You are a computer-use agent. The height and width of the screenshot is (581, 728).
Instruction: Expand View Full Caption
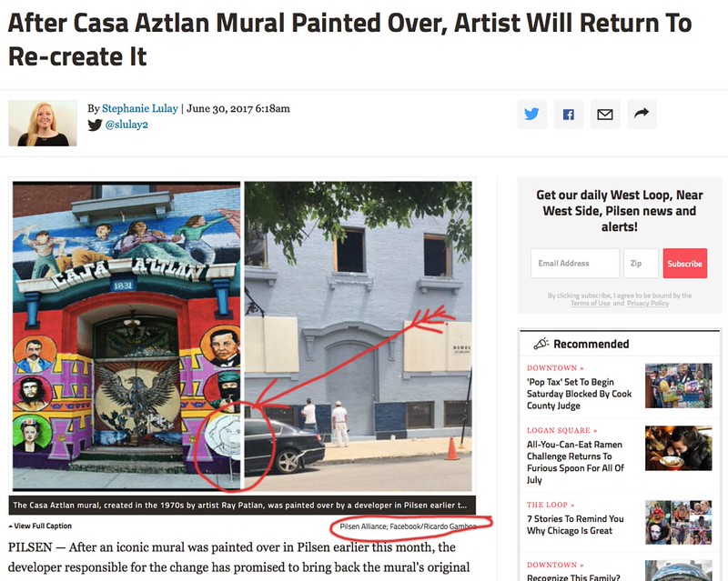pyautogui.click(x=40, y=526)
